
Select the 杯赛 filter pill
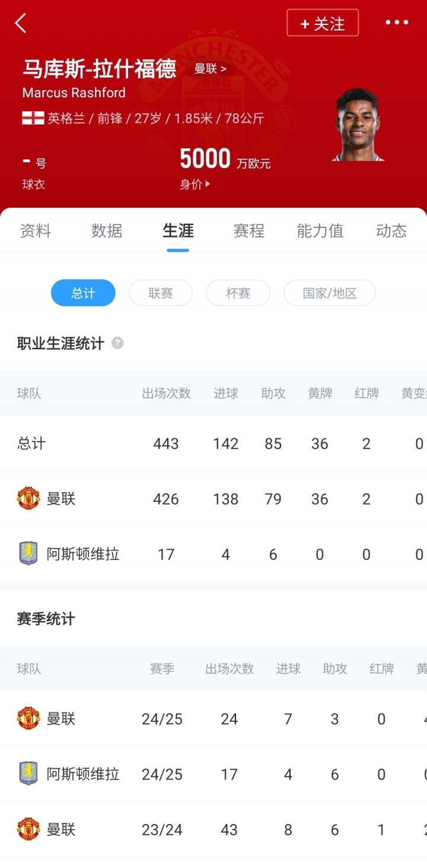[x=238, y=293]
